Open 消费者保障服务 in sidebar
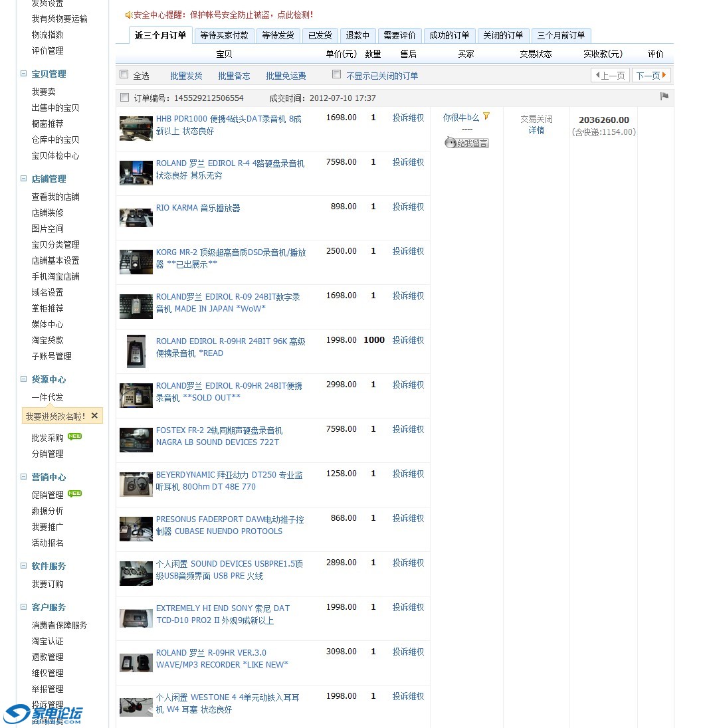703x728 pixels. 59,625
